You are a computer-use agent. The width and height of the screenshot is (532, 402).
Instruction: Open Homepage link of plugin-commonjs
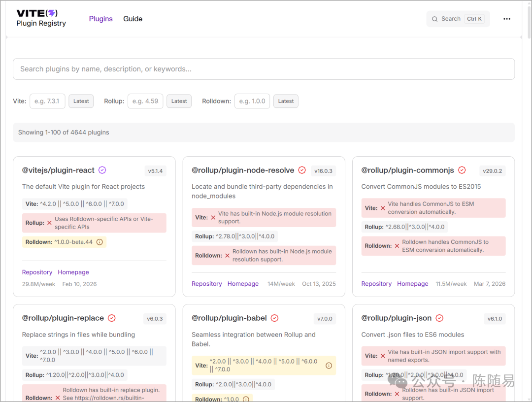413,284
